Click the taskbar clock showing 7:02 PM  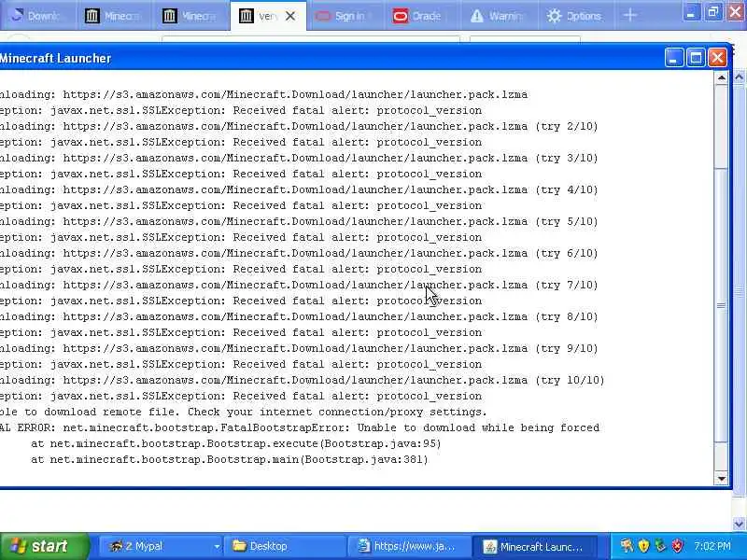tap(712, 546)
